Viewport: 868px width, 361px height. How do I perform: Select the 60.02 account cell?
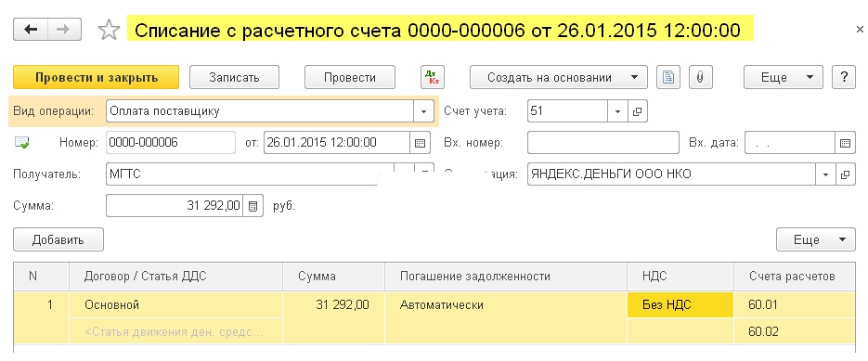(x=795, y=331)
